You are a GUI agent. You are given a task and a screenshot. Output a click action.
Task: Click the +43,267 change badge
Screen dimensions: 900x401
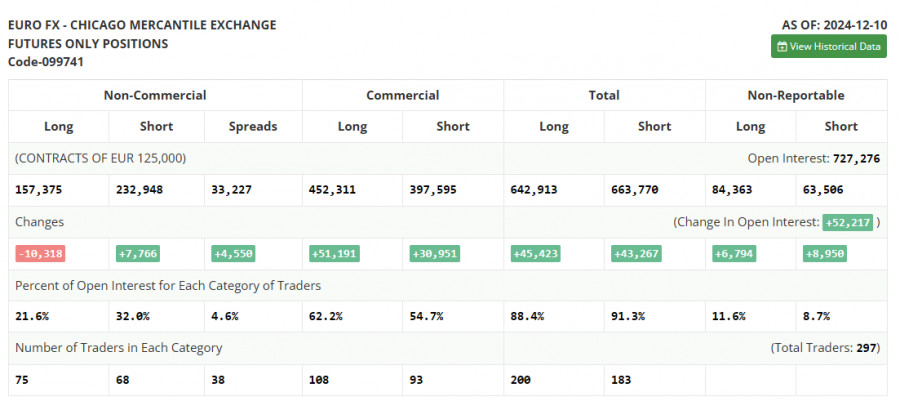pos(636,254)
